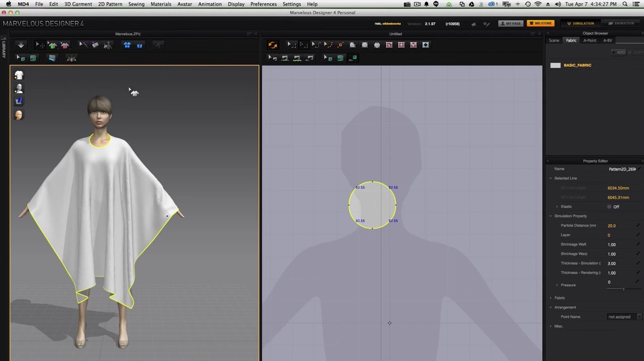Collapse the Simulation Property section
The height and width of the screenshot is (361, 644).
pos(550,216)
